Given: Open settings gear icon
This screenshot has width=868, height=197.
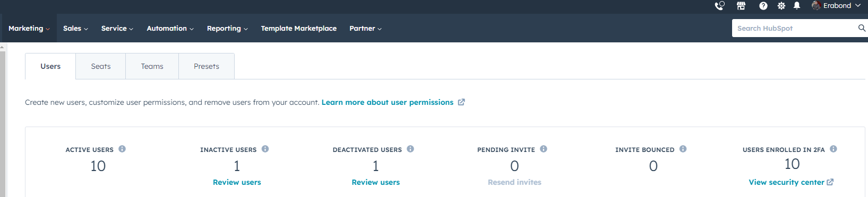Looking at the screenshot, I should [x=781, y=6].
